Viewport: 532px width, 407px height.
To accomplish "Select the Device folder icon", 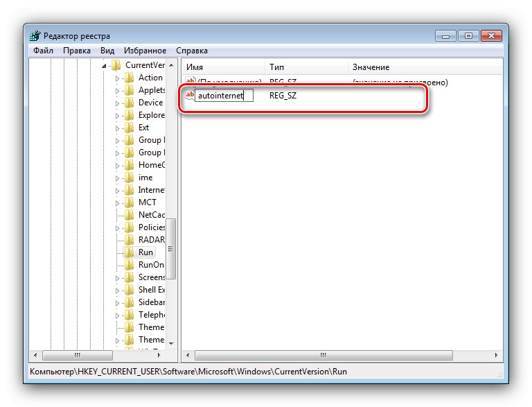I will point(130,103).
